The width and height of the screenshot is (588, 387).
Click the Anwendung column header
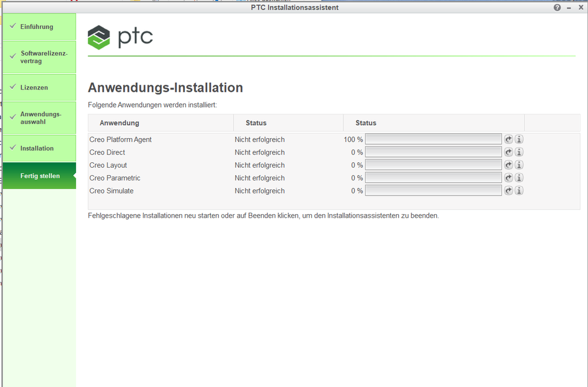point(161,123)
